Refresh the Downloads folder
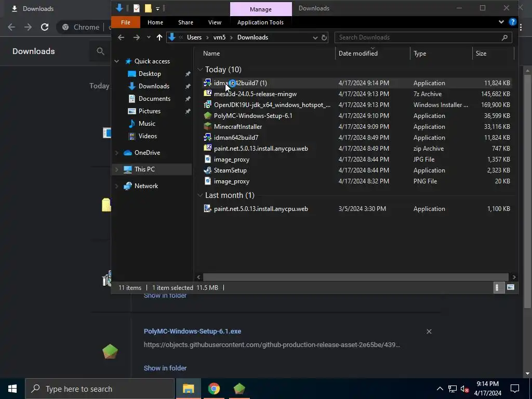The image size is (532, 399). (x=324, y=37)
